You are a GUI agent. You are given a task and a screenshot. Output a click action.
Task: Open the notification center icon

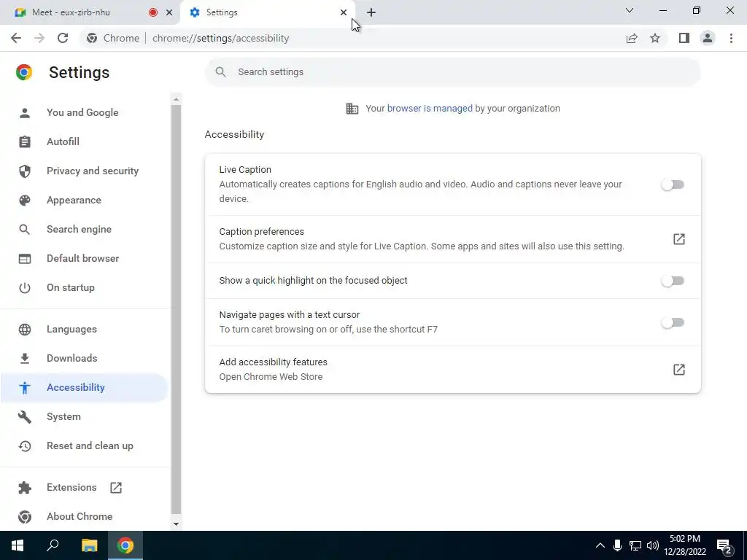click(x=724, y=547)
